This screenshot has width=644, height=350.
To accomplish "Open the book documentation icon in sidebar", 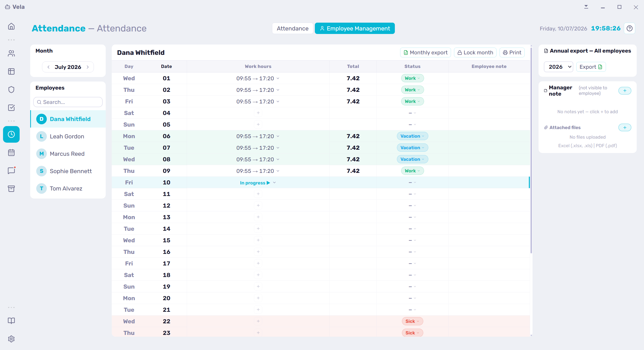I will (11, 321).
